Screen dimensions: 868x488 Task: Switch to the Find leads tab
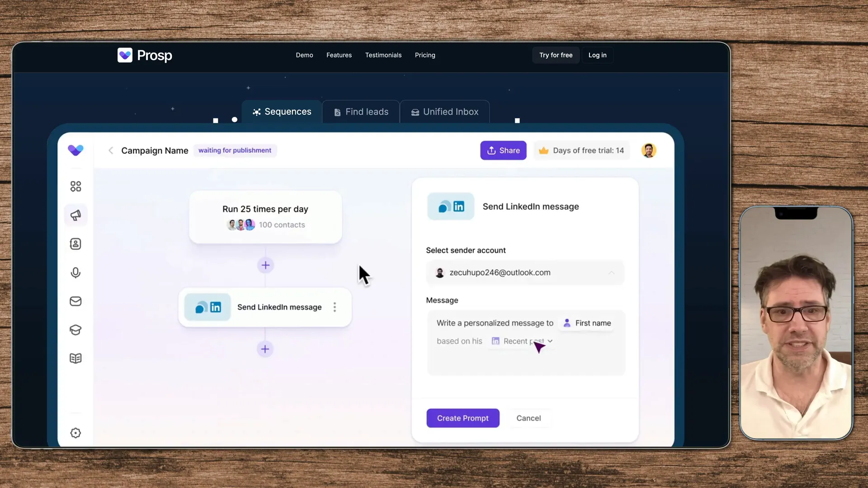[x=361, y=112]
